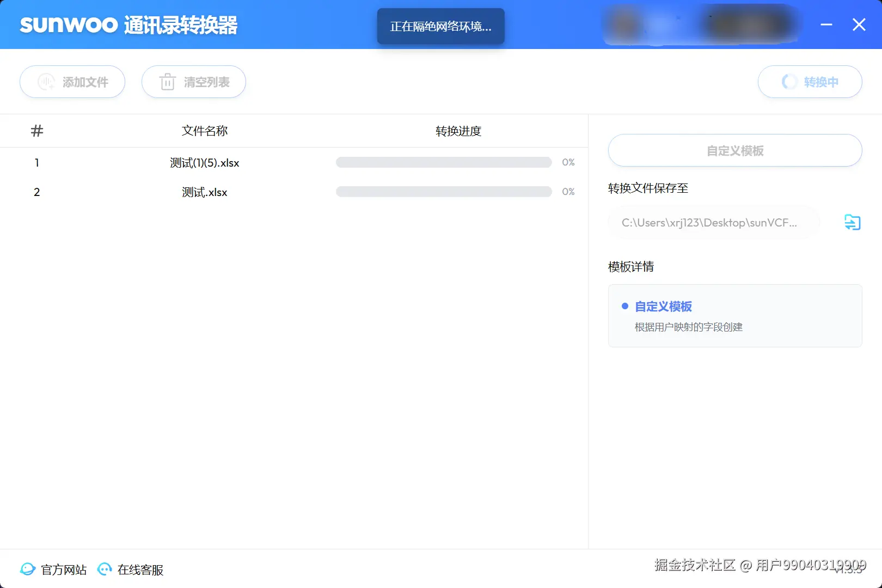Click the 转换进度 column header
The image size is (882, 588).
(458, 131)
